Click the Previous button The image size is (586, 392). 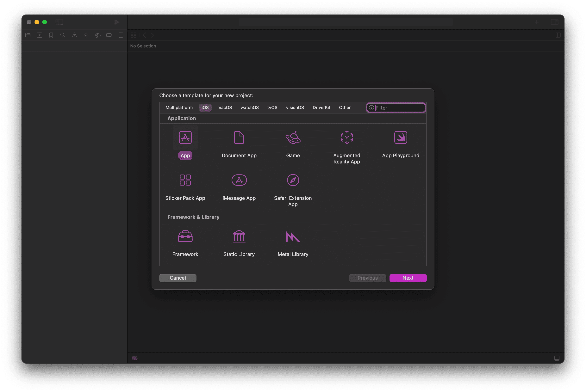pos(368,278)
